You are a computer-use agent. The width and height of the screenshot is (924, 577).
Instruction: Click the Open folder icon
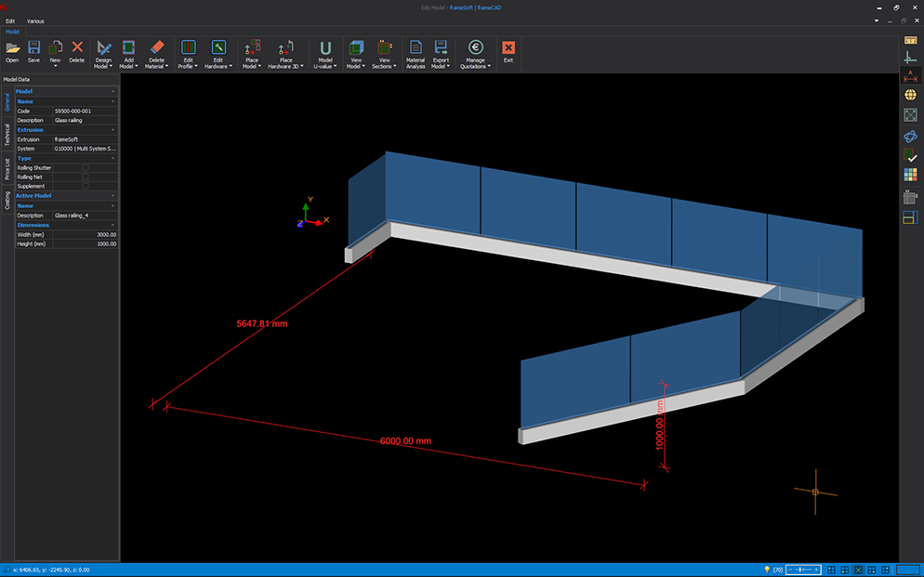12,47
